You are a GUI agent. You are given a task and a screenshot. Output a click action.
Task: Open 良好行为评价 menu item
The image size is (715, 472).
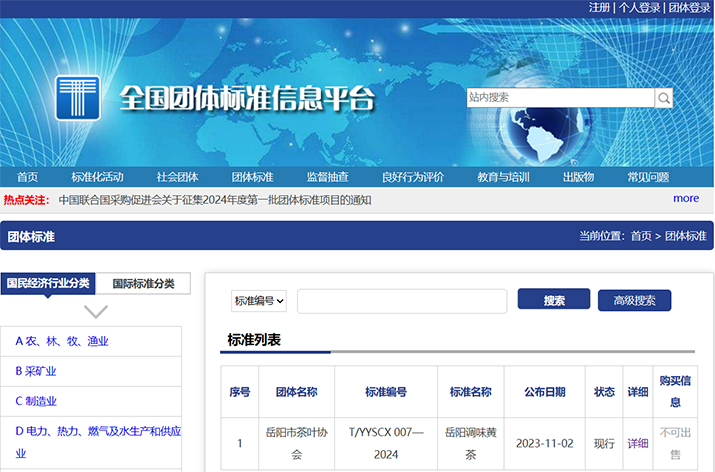413,177
